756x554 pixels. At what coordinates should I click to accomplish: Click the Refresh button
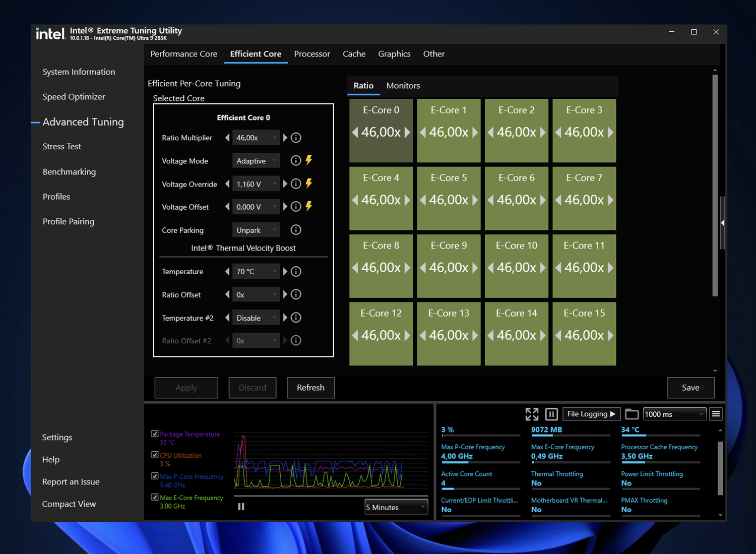click(x=310, y=388)
